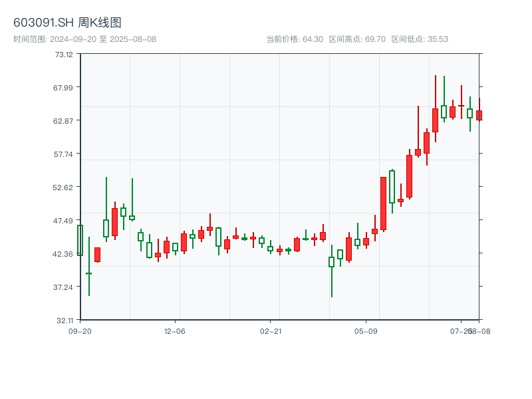Click the current price label 当前价格: 64.30
This screenshot has width=532, height=399.
295,39
